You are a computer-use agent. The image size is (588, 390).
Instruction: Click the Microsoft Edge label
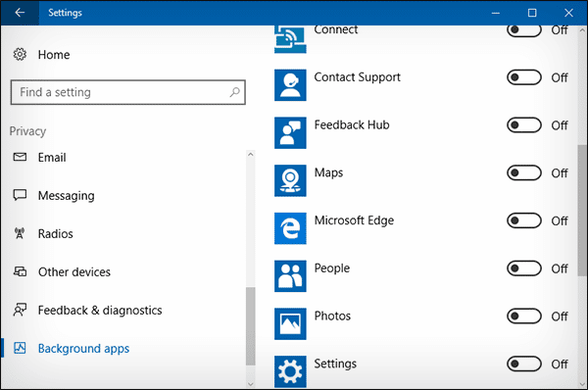[x=354, y=220]
